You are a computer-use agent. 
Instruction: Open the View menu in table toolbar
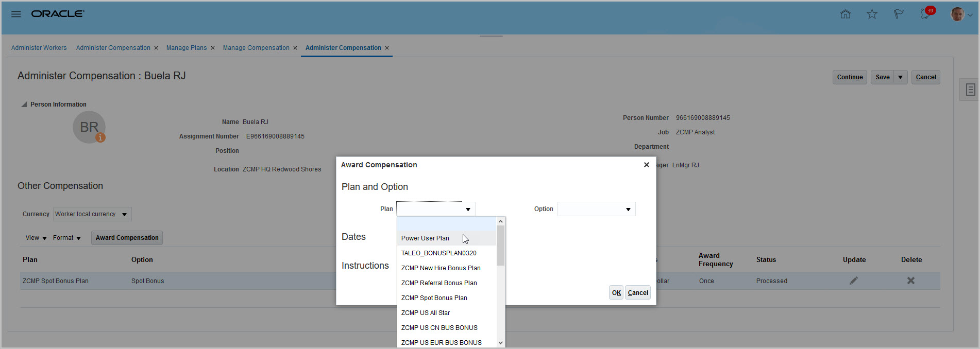[36, 238]
